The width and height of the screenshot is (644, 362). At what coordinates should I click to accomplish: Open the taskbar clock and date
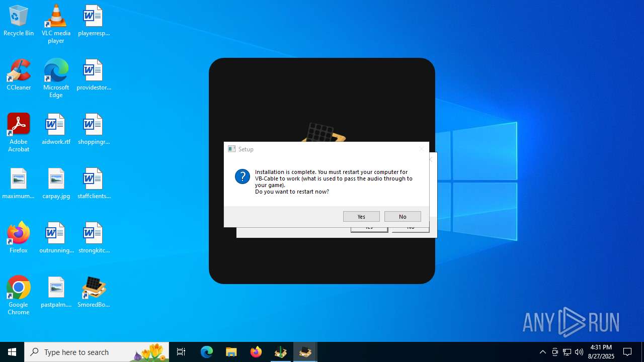[x=601, y=352]
